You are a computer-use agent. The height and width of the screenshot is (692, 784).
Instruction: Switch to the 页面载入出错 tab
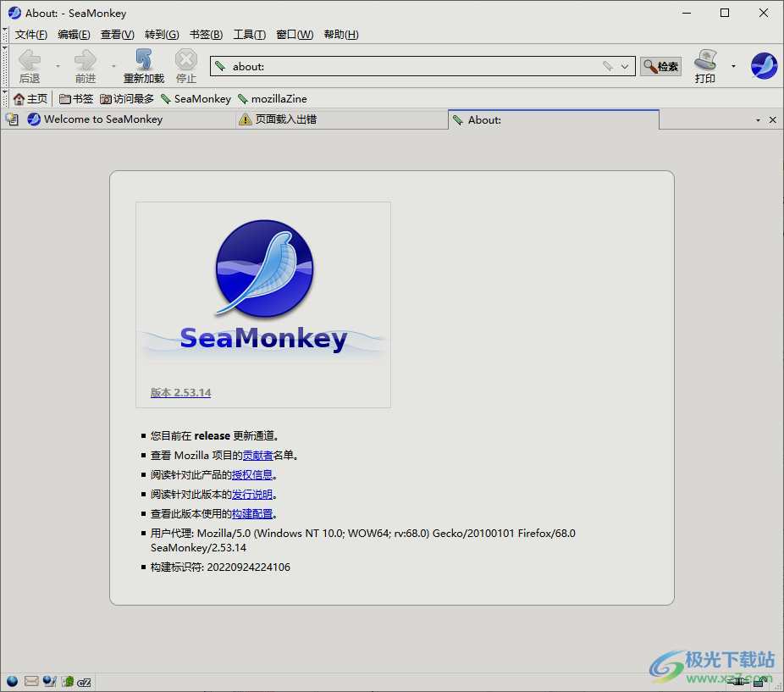[341, 119]
